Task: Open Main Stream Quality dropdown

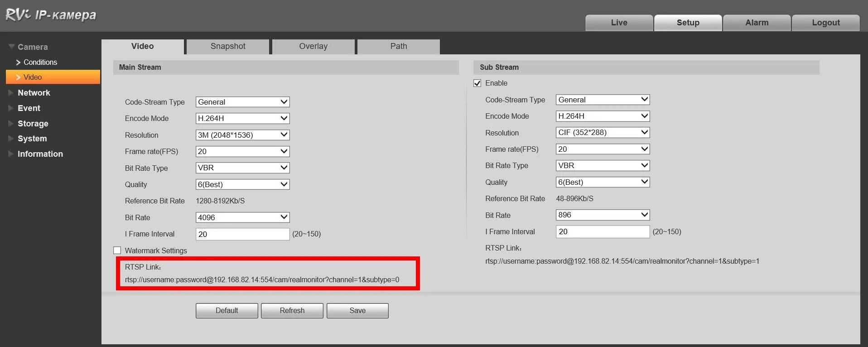Action: [242, 184]
